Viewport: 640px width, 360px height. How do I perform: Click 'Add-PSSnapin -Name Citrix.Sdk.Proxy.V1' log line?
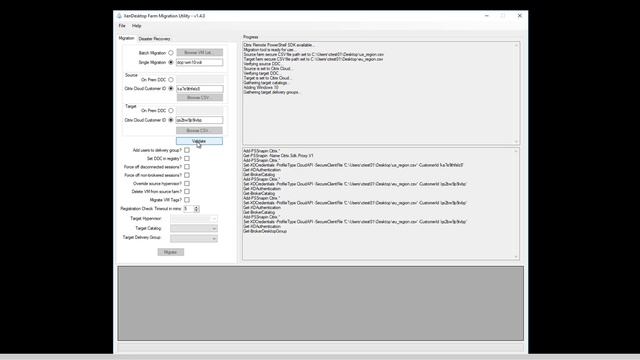click(278, 156)
